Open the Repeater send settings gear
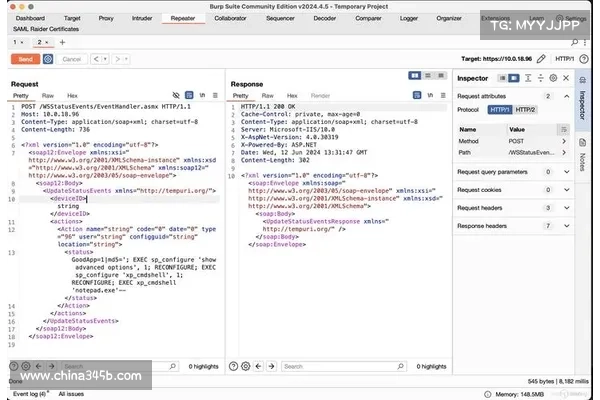600x400 pixels. click(48, 59)
